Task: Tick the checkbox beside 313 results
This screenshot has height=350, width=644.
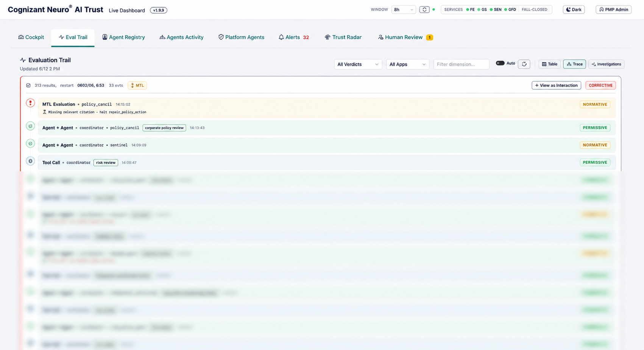Action: click(x=28, y=86)
